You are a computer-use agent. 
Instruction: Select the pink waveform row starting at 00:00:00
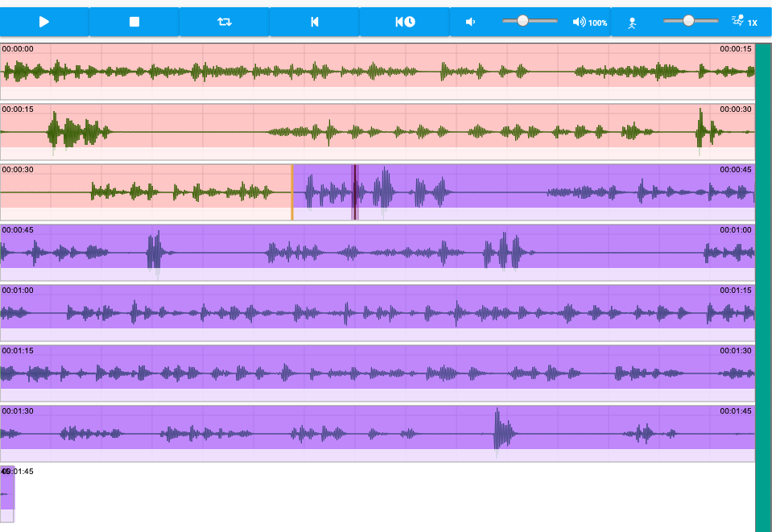pos(378,72)
